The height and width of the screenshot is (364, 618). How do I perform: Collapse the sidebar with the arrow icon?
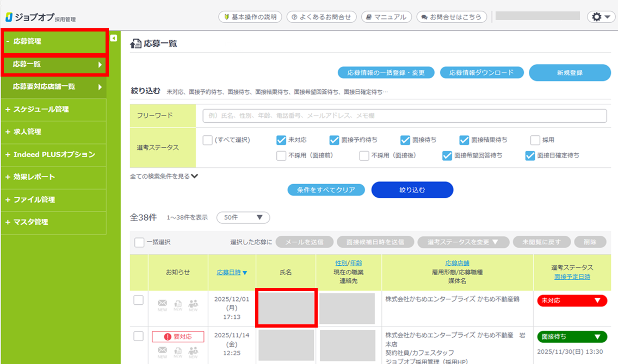113,38
